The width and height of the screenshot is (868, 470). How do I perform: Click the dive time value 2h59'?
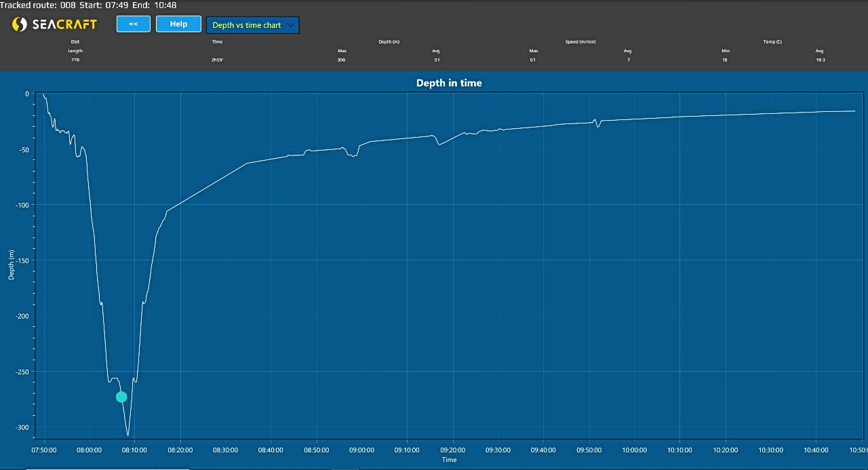[217, 60]
